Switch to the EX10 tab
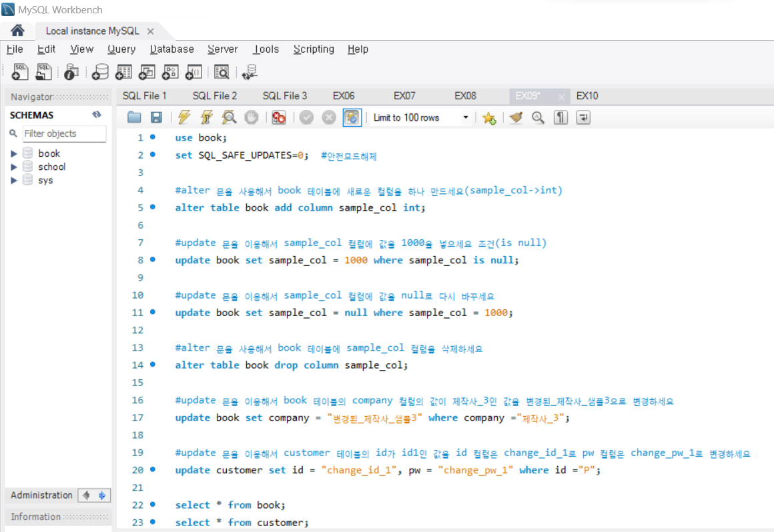Viewport: 774px width, 532px height. [587, 95]
